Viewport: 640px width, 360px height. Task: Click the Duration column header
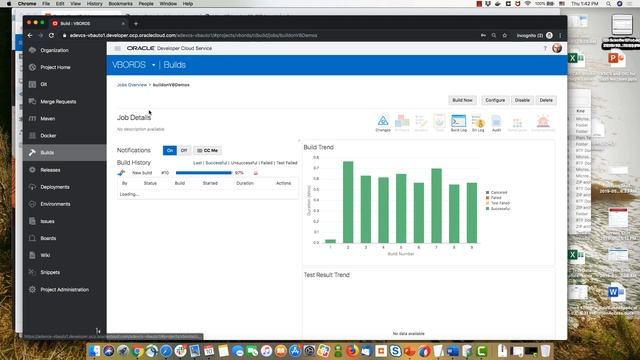point(245,183)
